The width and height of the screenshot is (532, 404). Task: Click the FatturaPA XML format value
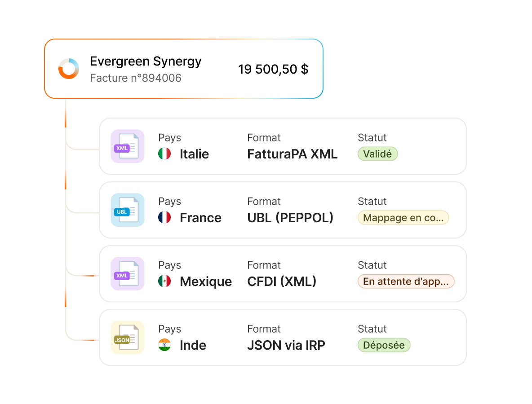click(293, 154)
